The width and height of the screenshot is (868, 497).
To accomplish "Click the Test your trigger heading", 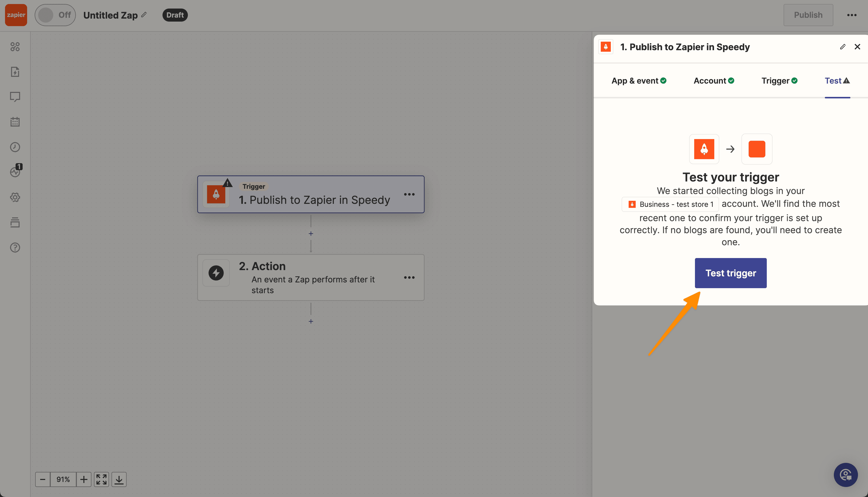I will [x=730, y=177].
